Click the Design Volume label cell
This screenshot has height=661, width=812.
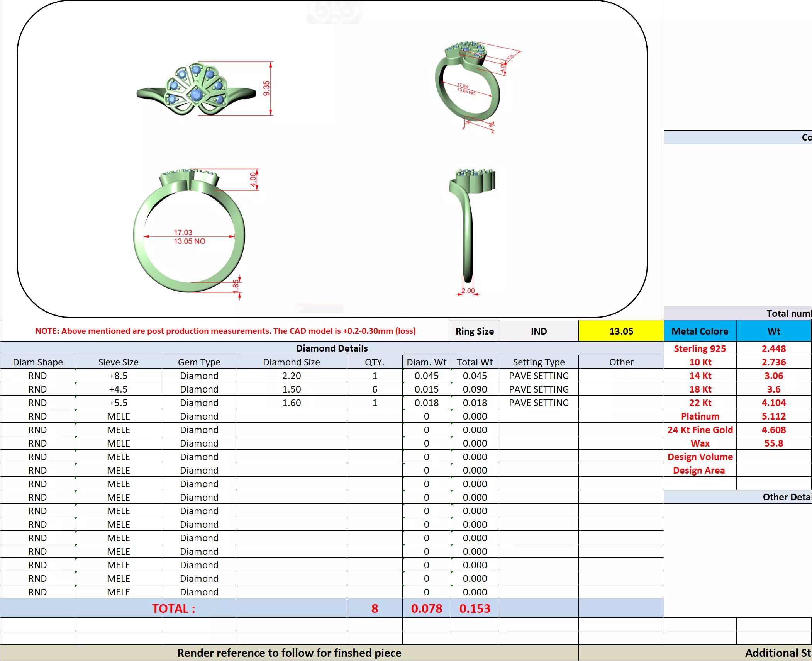click(x=700, y=457)
